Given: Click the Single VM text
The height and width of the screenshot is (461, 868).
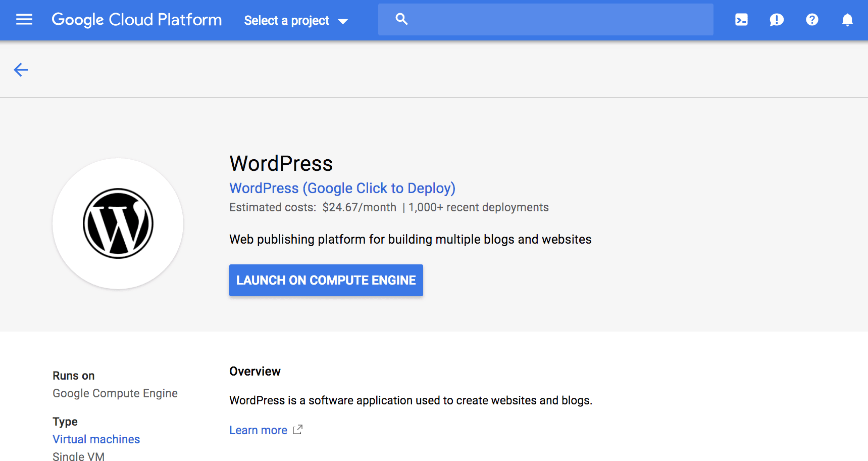Looking at the screenshot, I should click(79, 456).
